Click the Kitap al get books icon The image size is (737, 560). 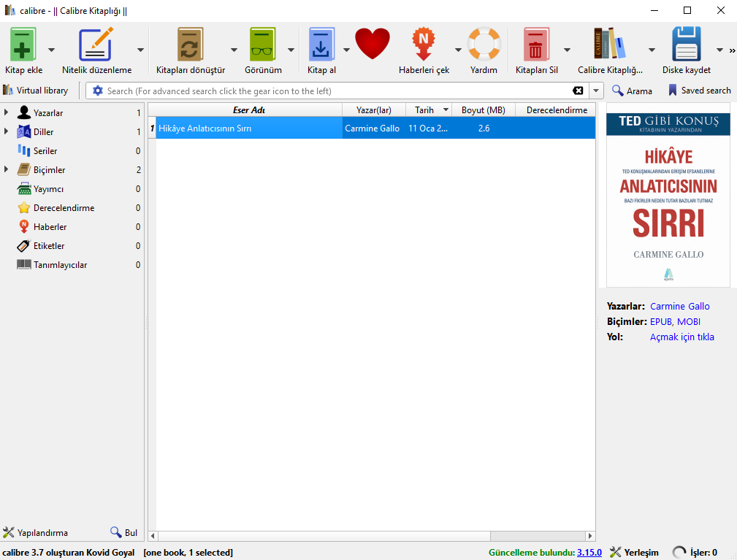321,45
